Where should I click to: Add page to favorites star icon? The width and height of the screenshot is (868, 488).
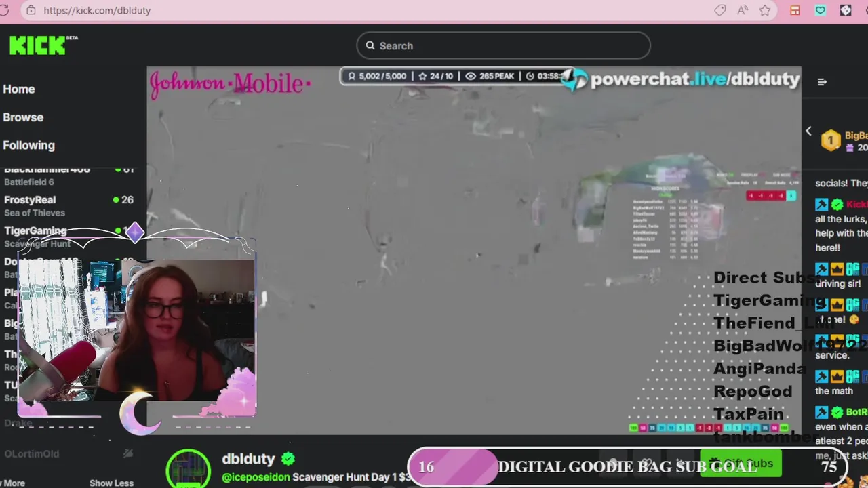pos(765,10)
